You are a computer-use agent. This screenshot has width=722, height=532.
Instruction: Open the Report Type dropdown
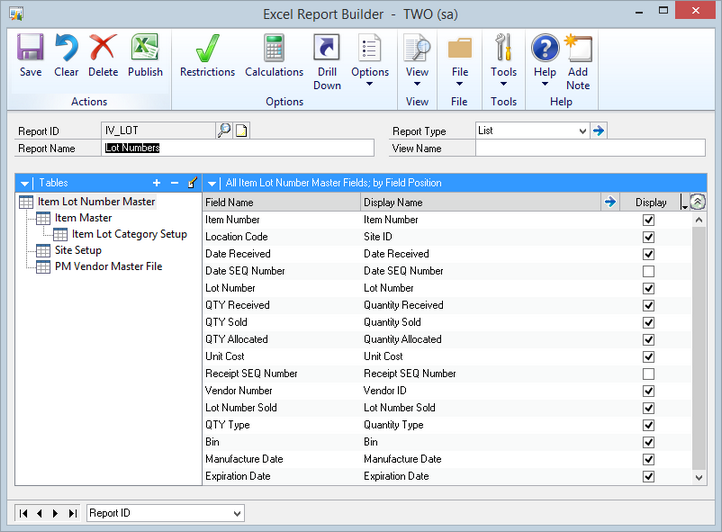tap(582, 131)
